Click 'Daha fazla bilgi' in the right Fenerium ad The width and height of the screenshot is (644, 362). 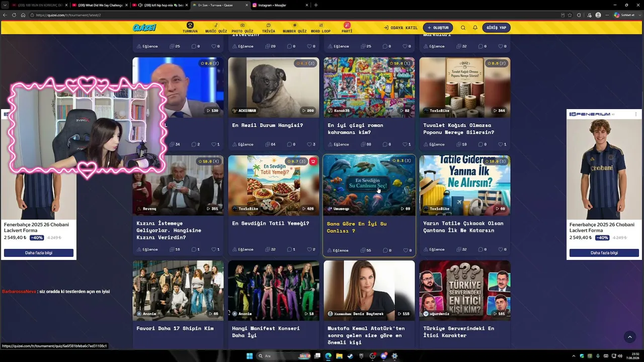(604, 253)
